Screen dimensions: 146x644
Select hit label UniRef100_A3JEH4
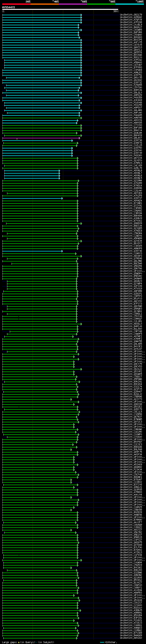tap(131, 590)
